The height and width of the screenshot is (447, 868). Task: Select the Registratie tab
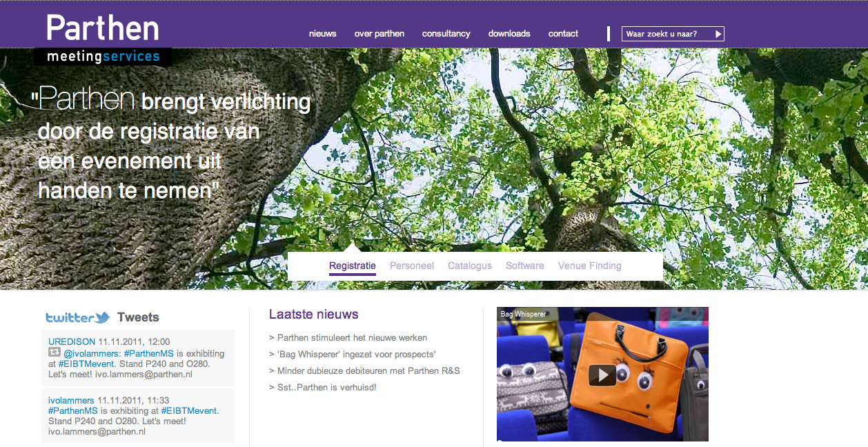click(x=353, y=266)
